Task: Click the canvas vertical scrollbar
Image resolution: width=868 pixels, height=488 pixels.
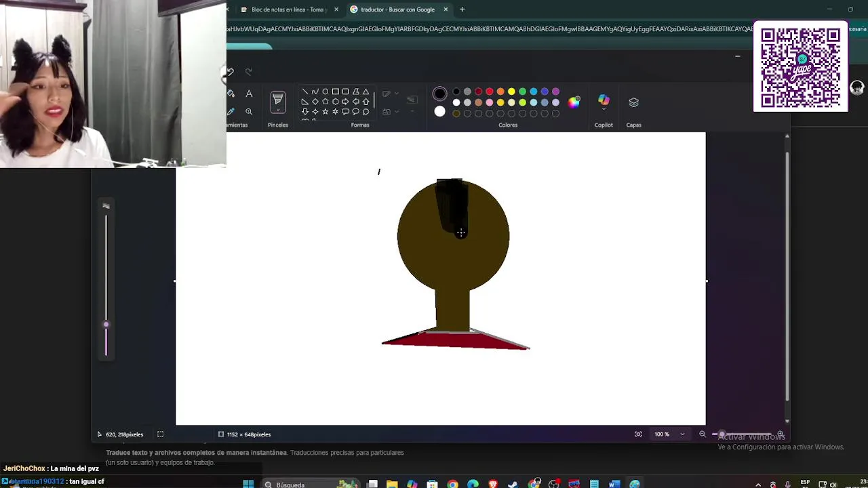Action: (787, 277)
